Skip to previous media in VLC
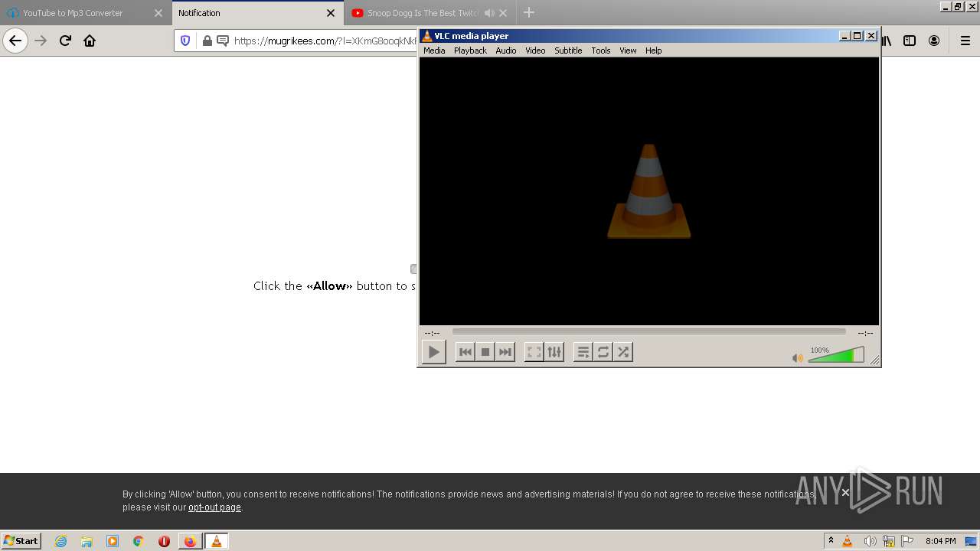 coord(465,352)
